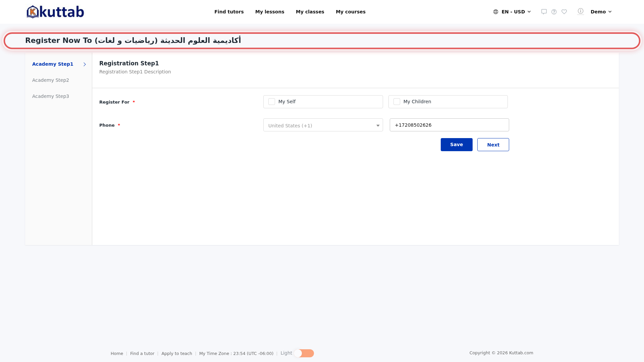Click the Register Now To page heading
This screenshot has width=644, height=362.
pyautogui.click(x=133, y=41)
